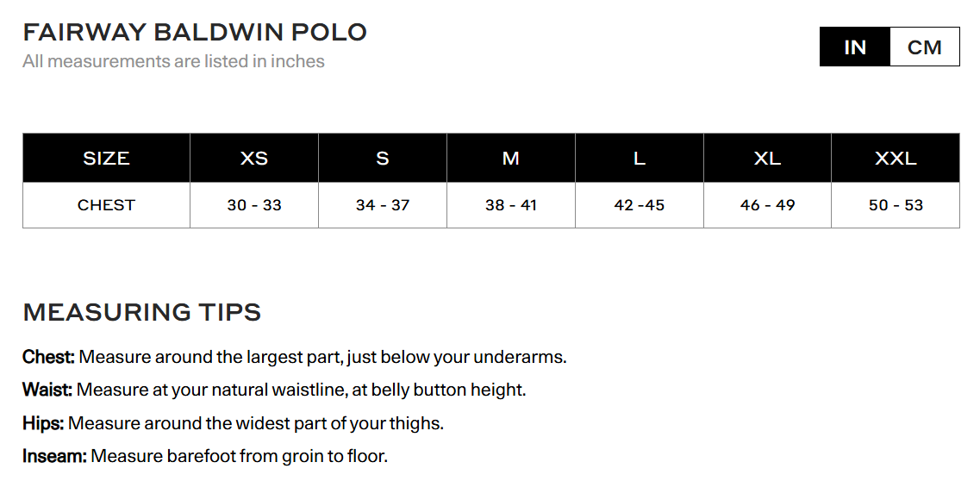The height and width of the screenshot is (481, 980).
Task: Choose the 42 -45 chest measurement
Action: click(x=639, y=205)
